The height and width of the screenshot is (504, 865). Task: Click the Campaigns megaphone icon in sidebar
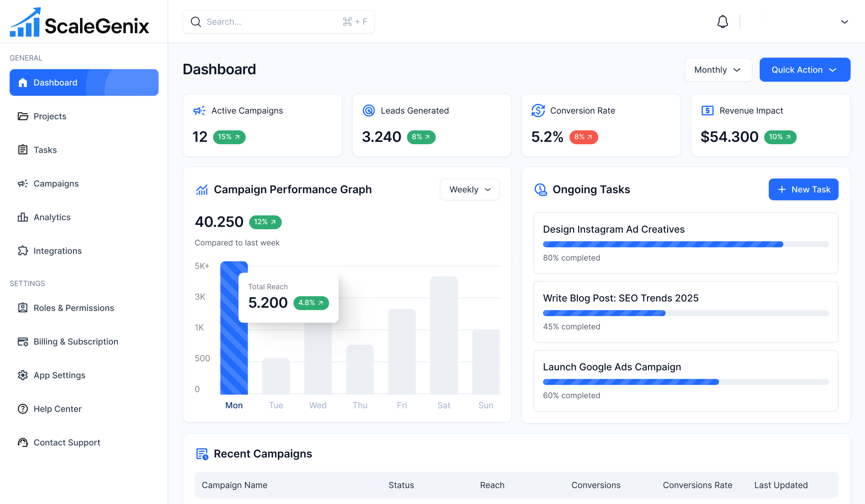tap(23, 184)
